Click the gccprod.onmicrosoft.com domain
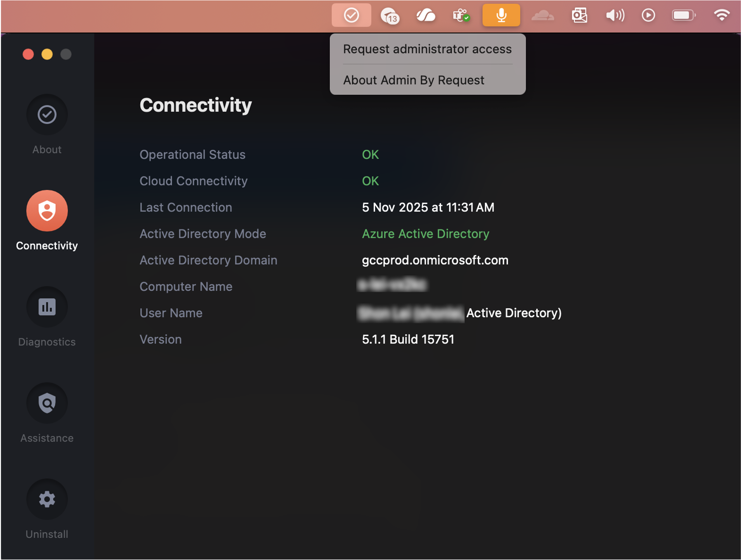741x560 pixels. click(435, 260)
